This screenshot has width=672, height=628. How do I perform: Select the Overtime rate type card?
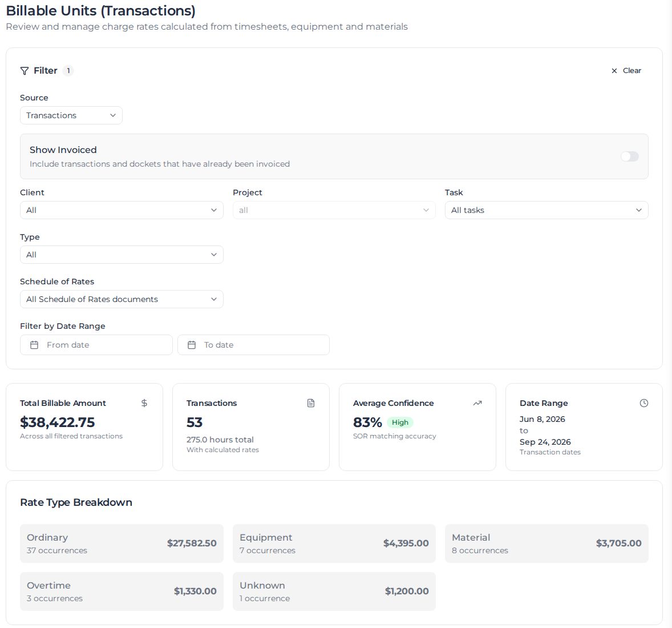click(122, 591)
